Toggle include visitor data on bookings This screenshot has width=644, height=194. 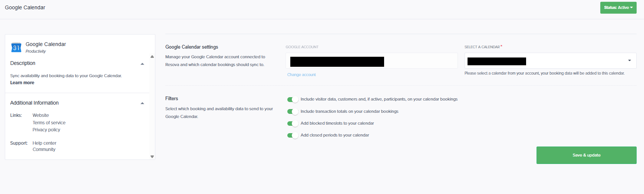coord(293,99)
